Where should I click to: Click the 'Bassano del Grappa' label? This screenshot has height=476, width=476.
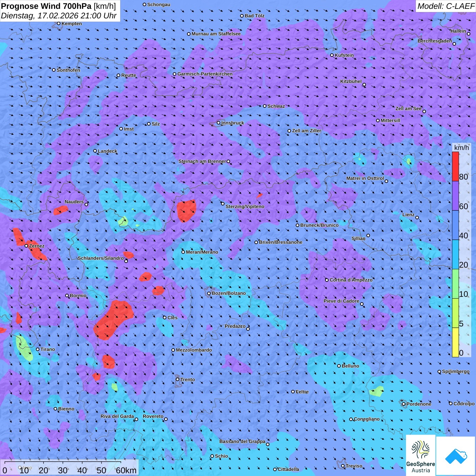point(242,441)
